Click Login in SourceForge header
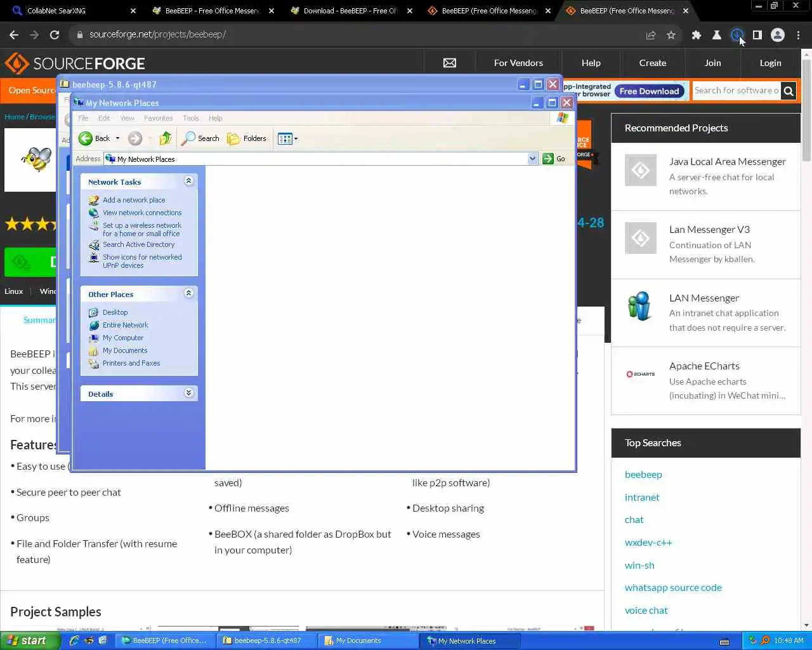Screen dimensions: 812x650 pos(770,63)
